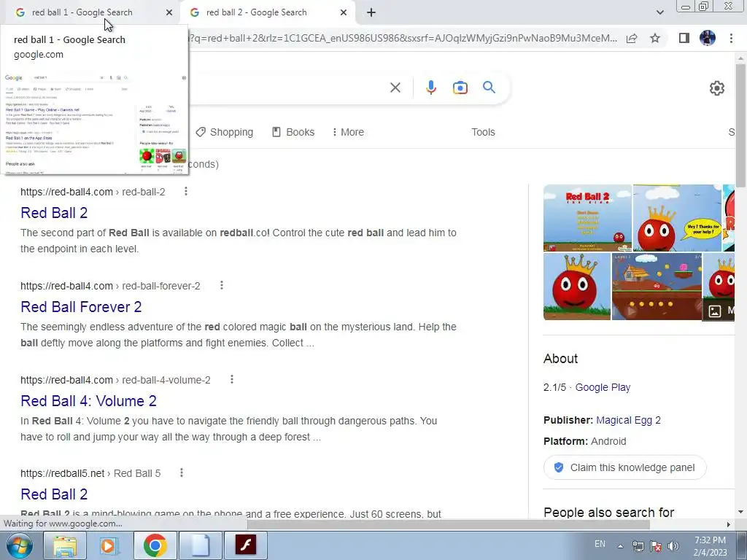Click the vertical scrollbar down arrow
Screen dimensions: 747x560
pyautogui.click(x=740, y=513)
